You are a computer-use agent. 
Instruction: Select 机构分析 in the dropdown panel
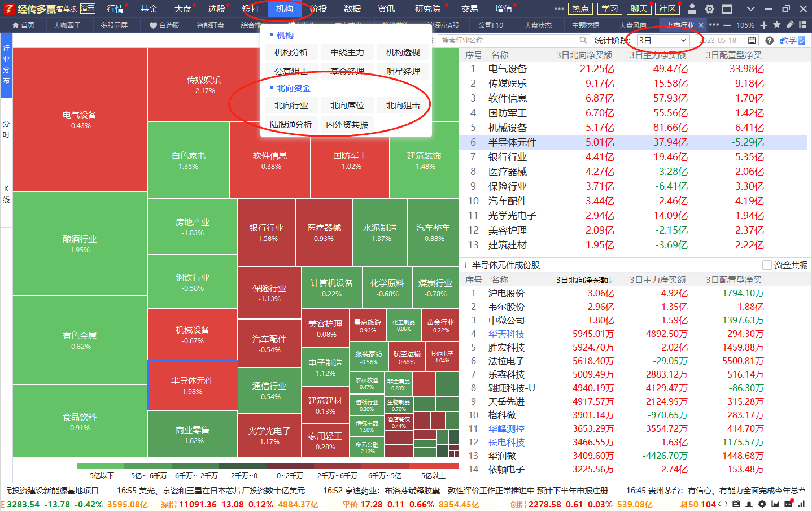[291, 52]
